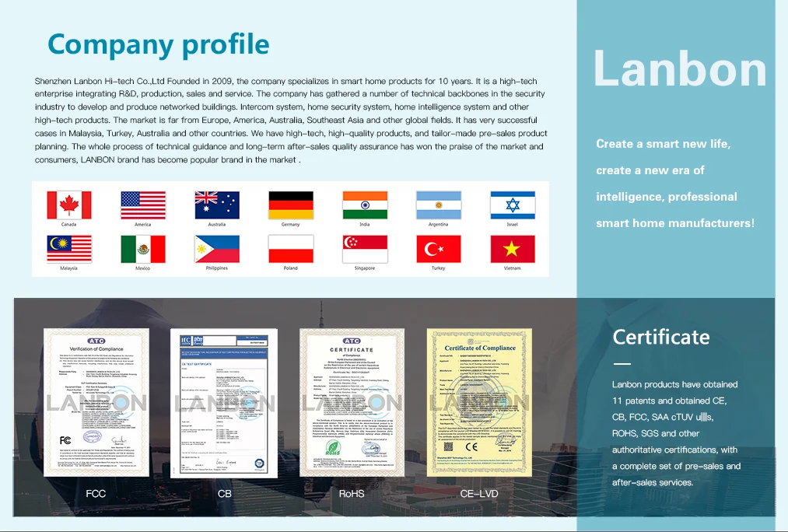View the CB test certificate
This screenshot has width=788, height=532.
(224, 402)
